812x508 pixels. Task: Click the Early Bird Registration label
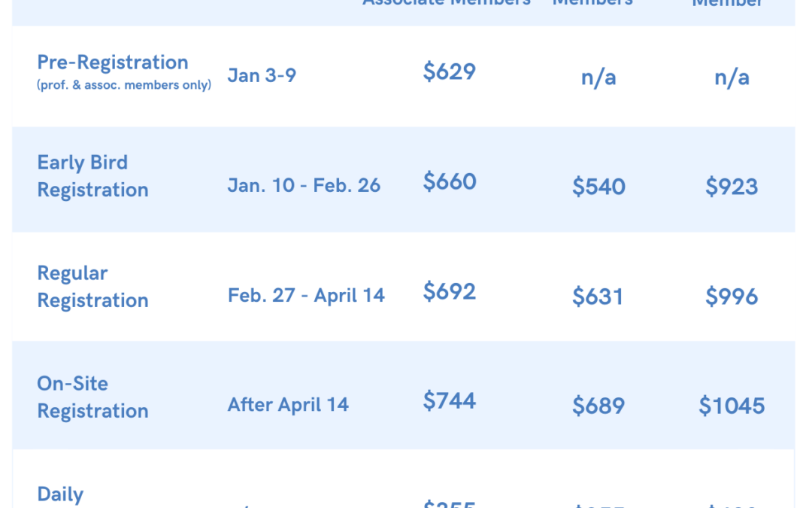(92, 176)
